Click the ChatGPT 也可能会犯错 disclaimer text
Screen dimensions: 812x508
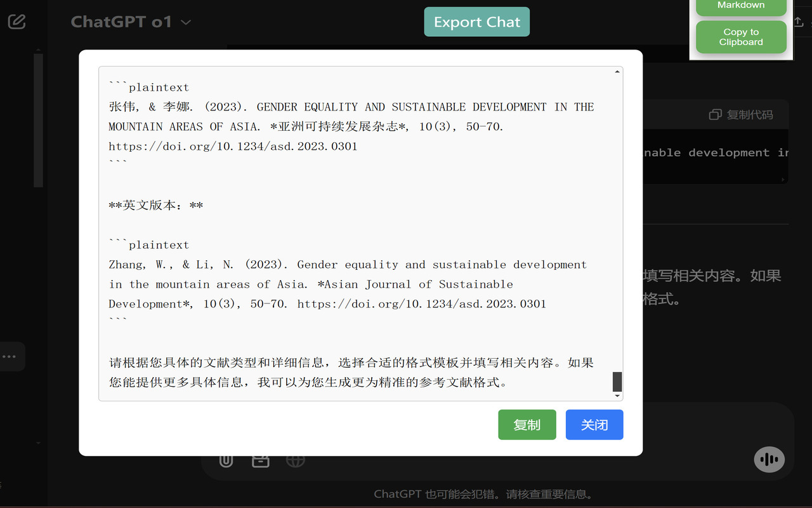coord(483,494)
